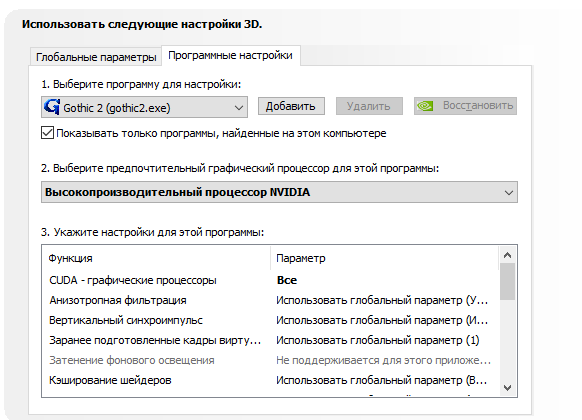582x420 pixels.
Task: Click the Gothic 2 program icon
Action: 52,107
